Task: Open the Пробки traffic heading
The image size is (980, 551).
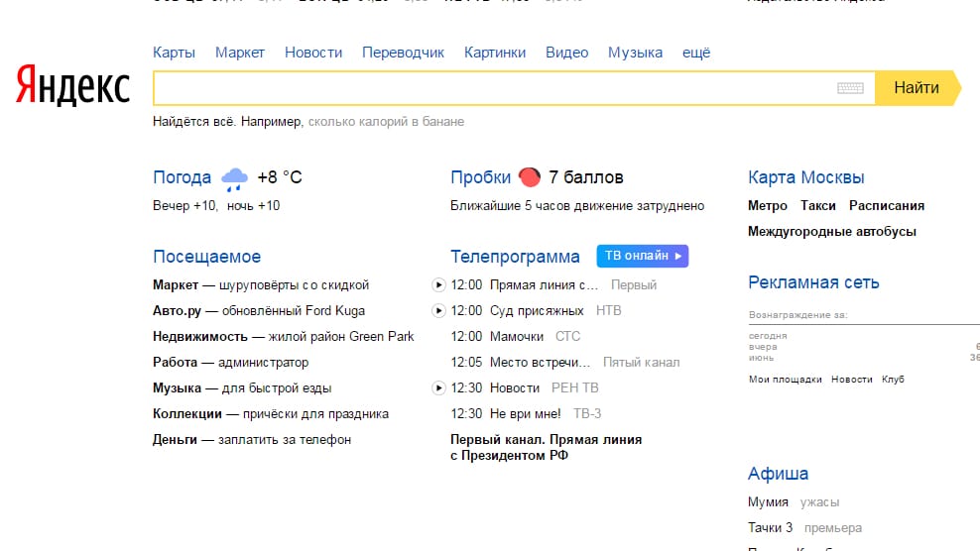Action: (x=480, y=177)
